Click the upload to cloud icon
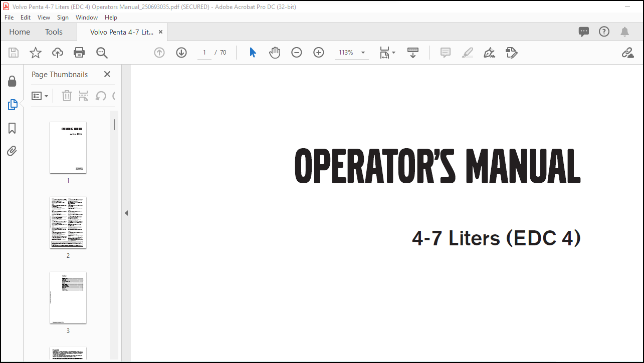644x363 pixels. click(58, 53)
